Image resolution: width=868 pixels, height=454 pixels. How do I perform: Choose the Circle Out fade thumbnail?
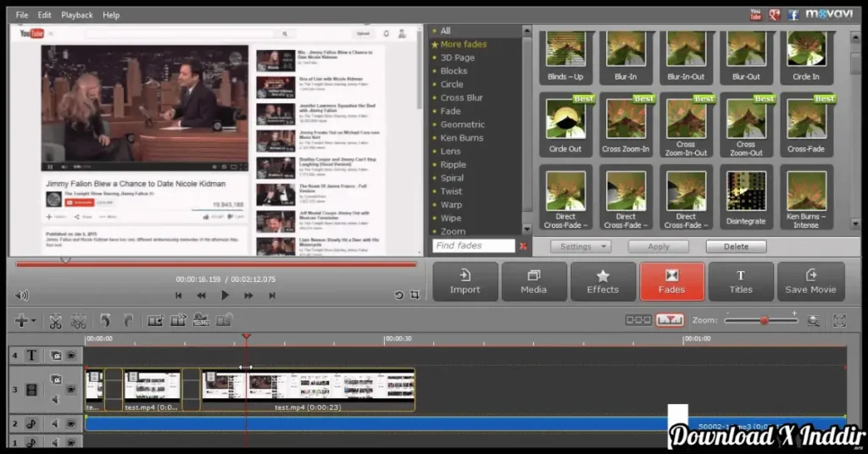coord(565,125)
